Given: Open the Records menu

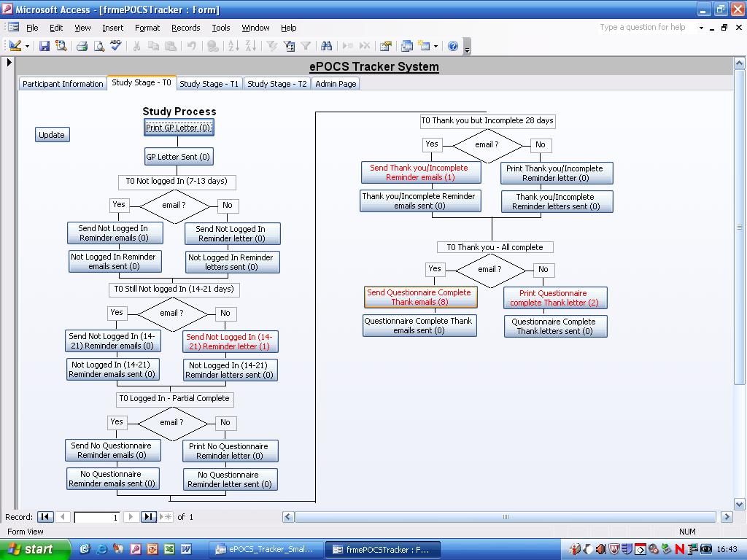Looking at the screenshot, I should (x=185, y=28).
